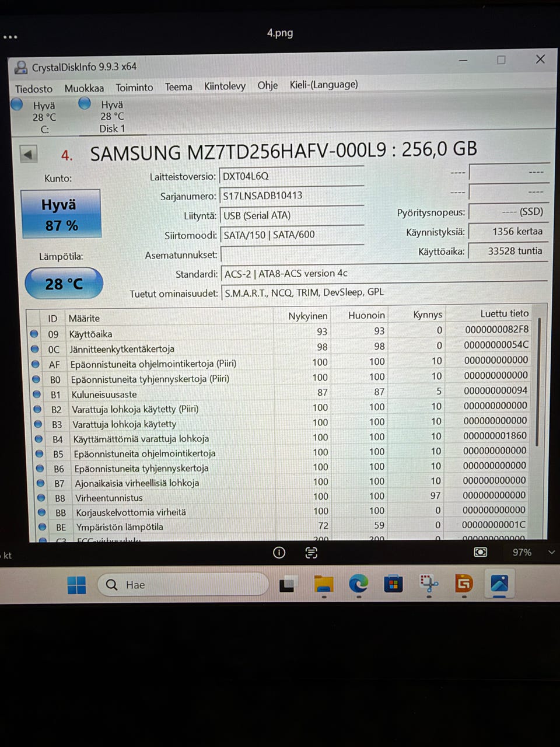This screenshot has width=560, height=747.
Task: Click the status dot on the Kuluneisuusaste row
Action: pyautogui.click(x=37, y=394)
